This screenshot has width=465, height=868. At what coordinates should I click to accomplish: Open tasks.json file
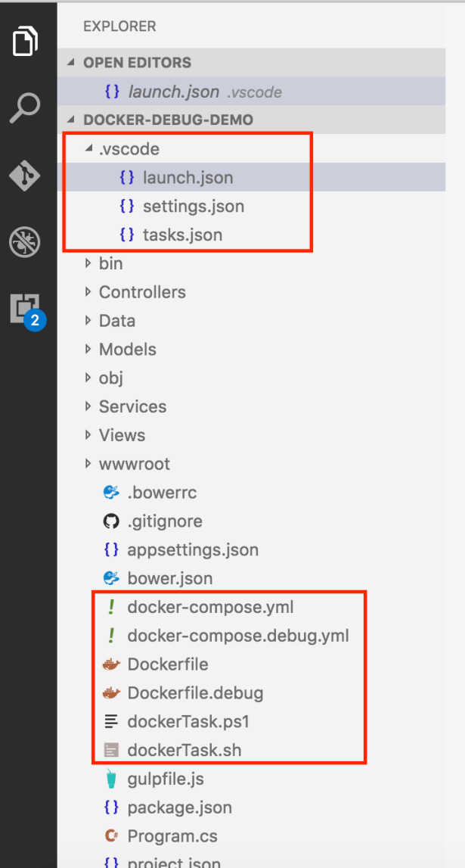pyautogui.click(x=182, y=235)
